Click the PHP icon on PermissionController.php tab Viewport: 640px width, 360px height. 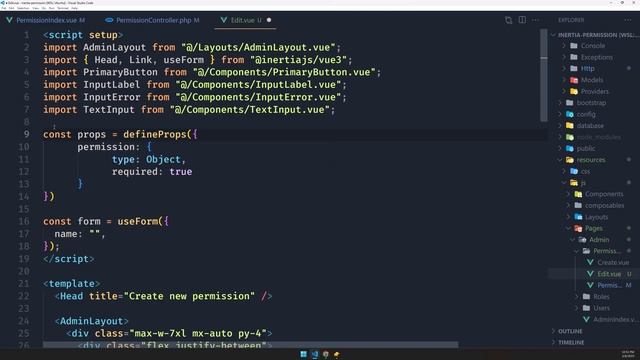point(109,20)
